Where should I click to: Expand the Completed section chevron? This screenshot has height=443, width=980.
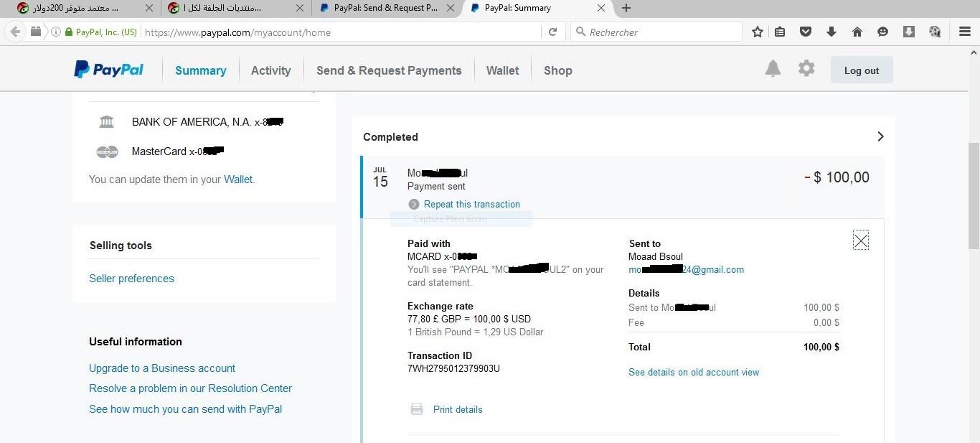click(x=880, y=137)
